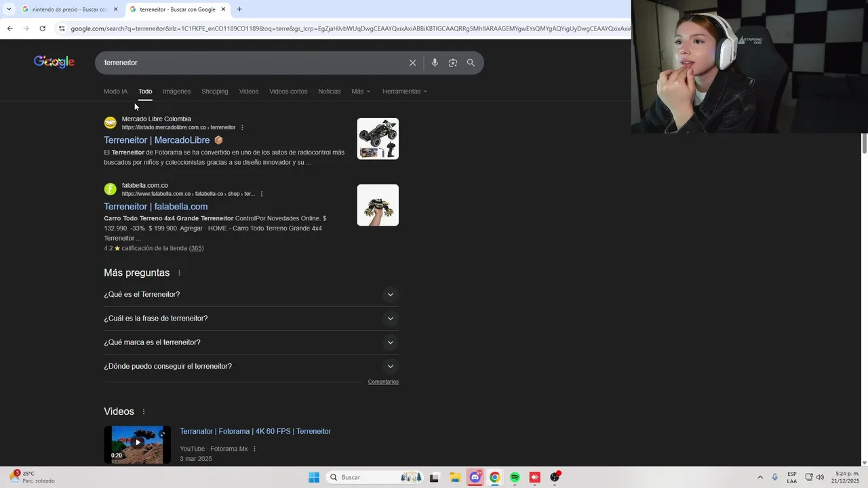This screenshot has height=488, width=868.
Task: Click the microphone tray icon
Action: coord(775,477)
